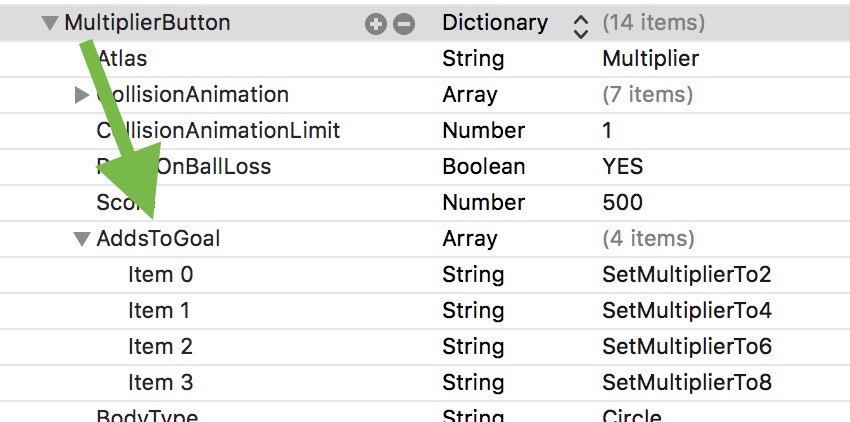Click the BodyType value Circle

631,415
